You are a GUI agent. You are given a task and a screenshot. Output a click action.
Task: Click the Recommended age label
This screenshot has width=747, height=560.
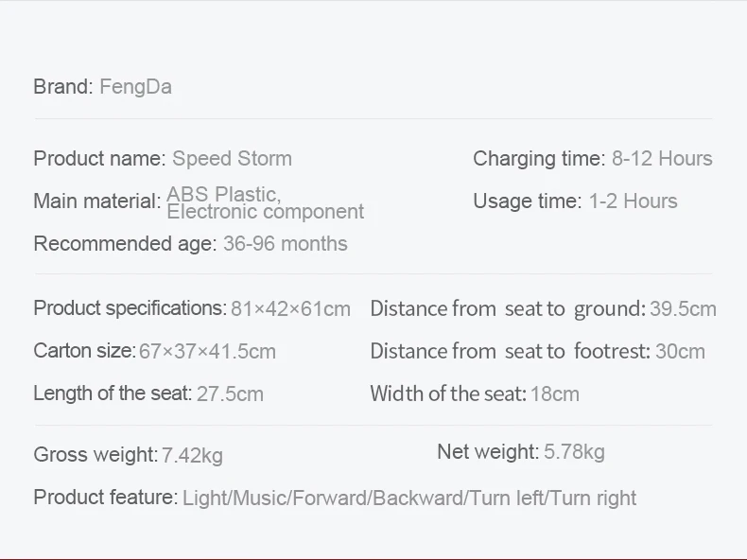[x=126, y=244]
